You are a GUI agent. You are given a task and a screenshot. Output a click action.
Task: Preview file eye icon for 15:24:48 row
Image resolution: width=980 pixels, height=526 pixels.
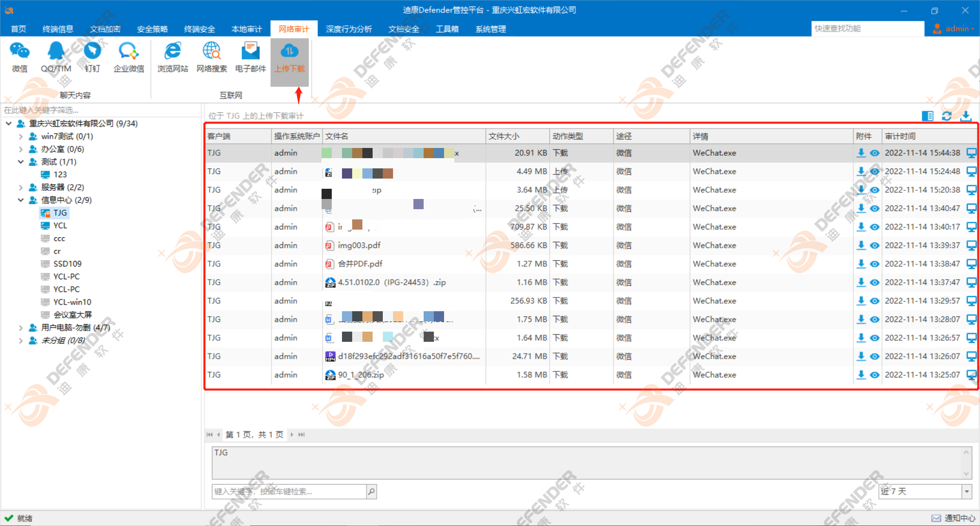874,171
